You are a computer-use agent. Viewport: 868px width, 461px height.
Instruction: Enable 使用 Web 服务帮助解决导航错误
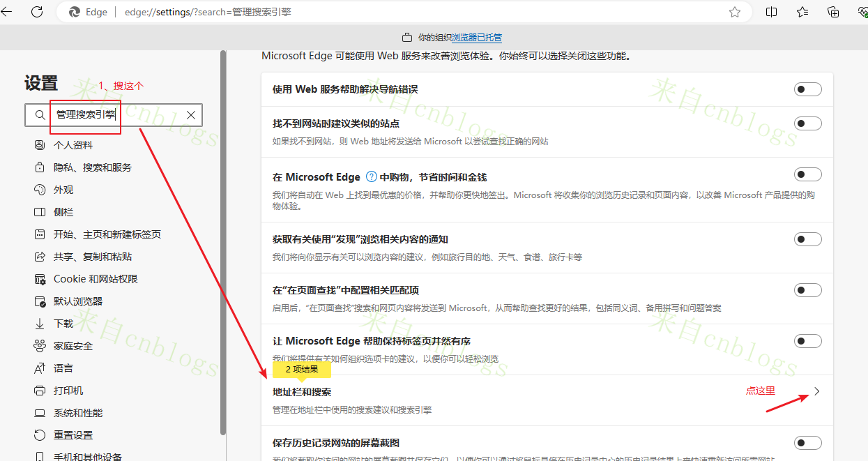coord(807,89)
